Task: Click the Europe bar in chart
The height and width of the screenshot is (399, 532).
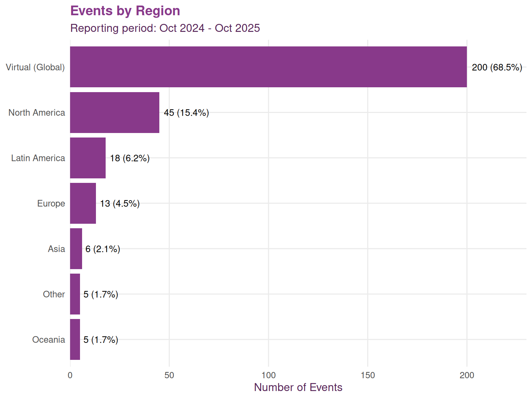Action: click(x=83, y=203)
